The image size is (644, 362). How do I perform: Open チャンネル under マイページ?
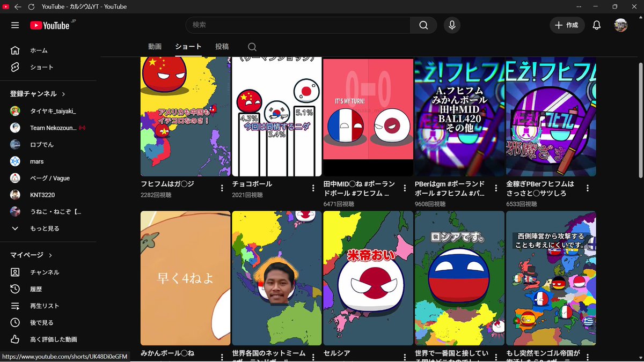tap(48, 272)
